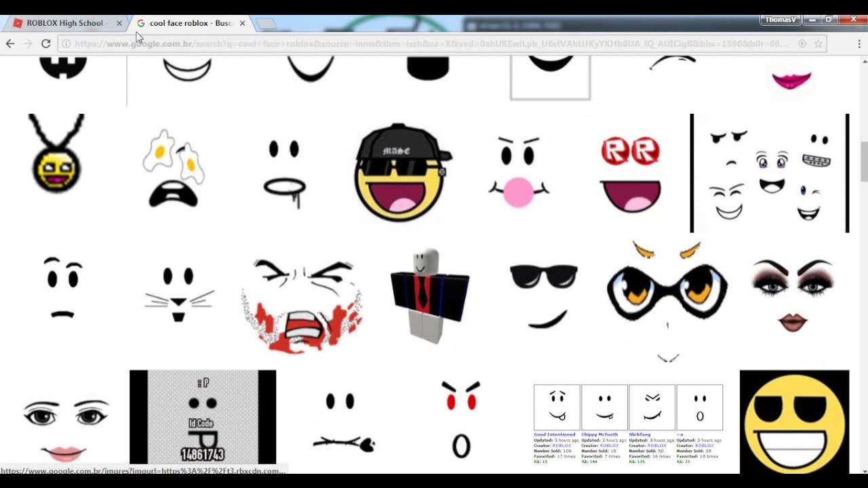
Task: Select the cool face roblox tab
Action: [191, 23]
